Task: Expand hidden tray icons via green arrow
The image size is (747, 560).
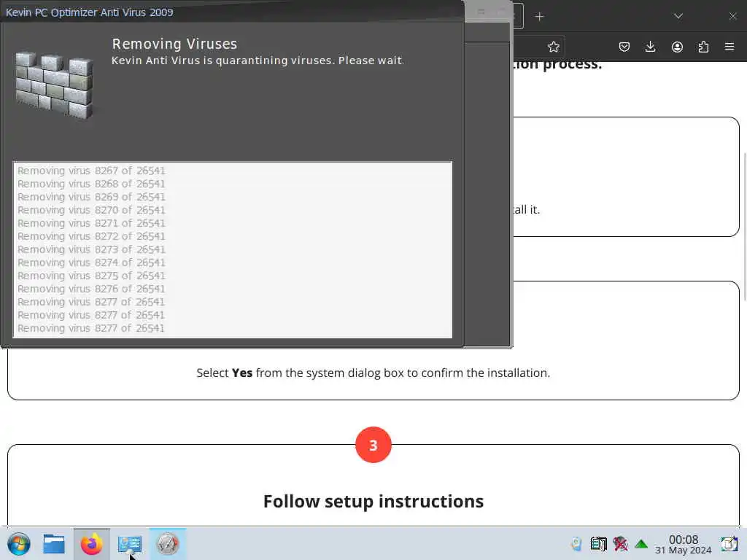Action: point(641,544)
